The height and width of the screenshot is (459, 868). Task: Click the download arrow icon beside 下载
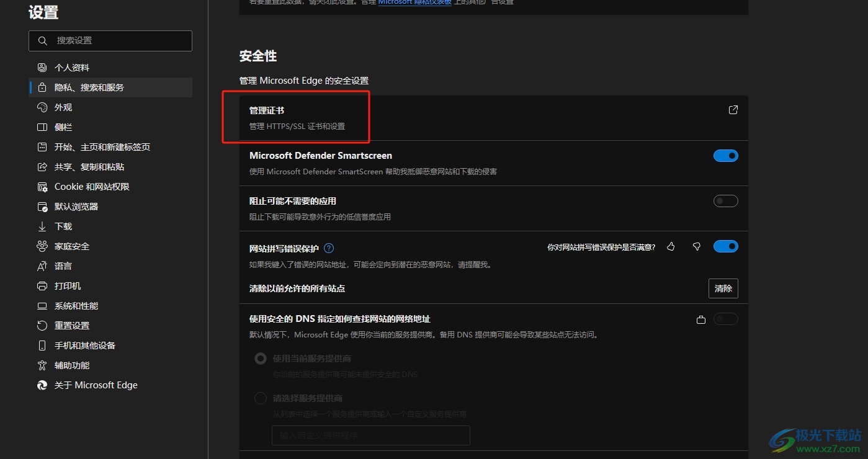[42, 226]
